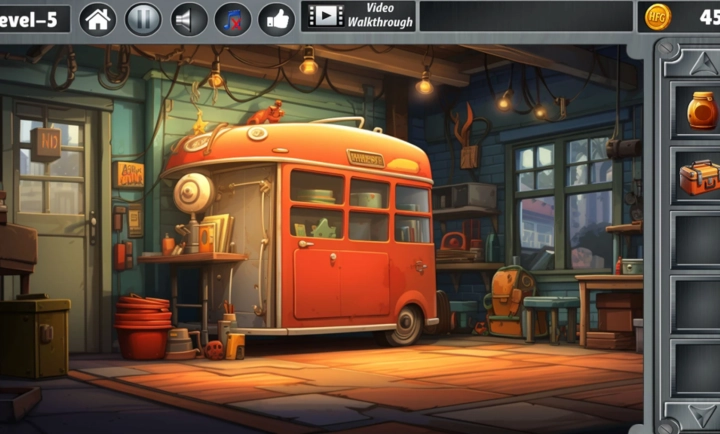Pause the game
Image resolution: width=720 pixels, height=434 pixels.
[143, 18]
